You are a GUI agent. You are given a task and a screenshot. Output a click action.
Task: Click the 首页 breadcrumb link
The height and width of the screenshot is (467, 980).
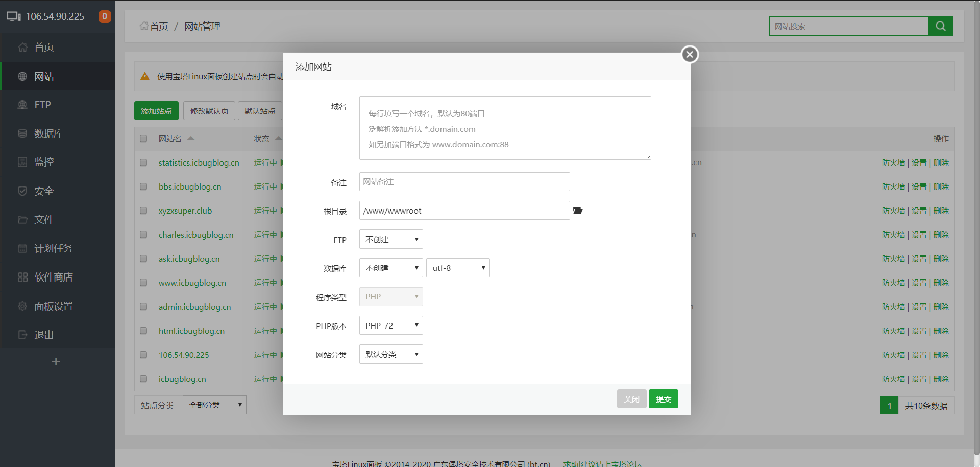pos(159,26)
